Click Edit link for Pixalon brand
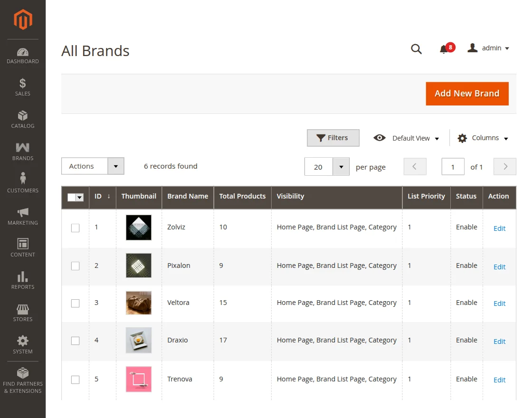Screen dimensions: 532x418 click(499, 267)
